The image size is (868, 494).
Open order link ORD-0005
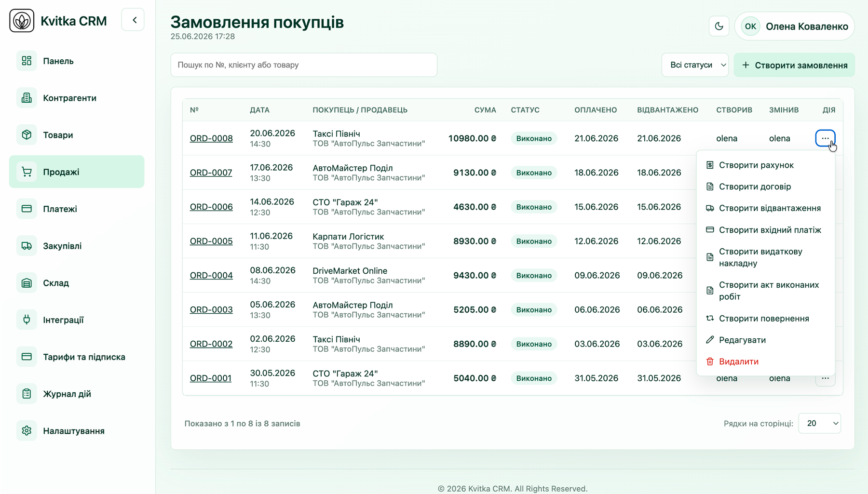click(211, 241)
